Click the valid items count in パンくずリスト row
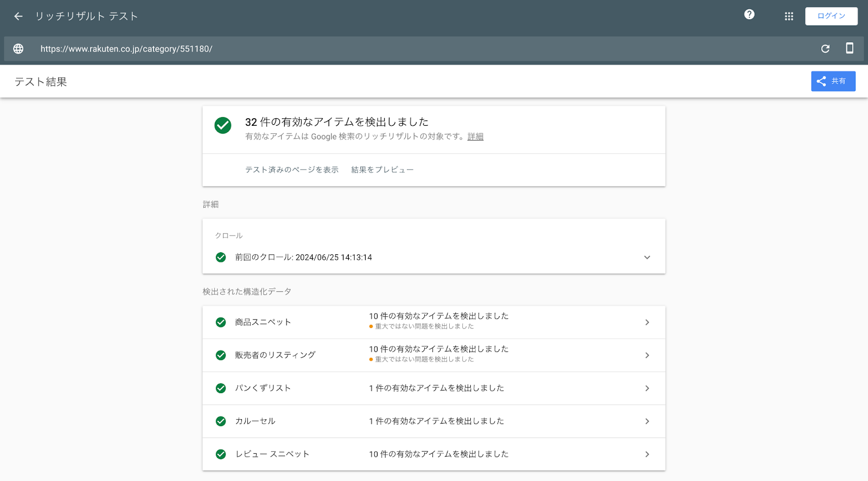 point(437,388)
